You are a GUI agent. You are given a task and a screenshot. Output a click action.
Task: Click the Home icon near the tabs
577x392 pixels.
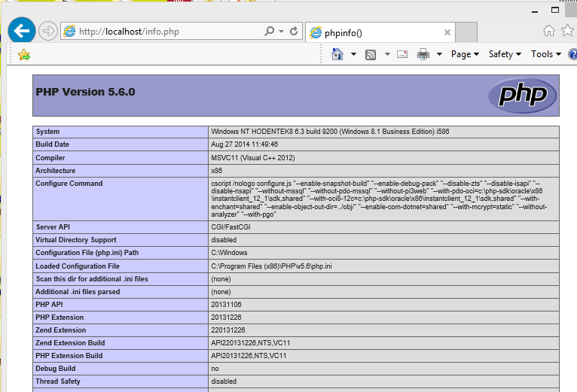click(548, 31)
